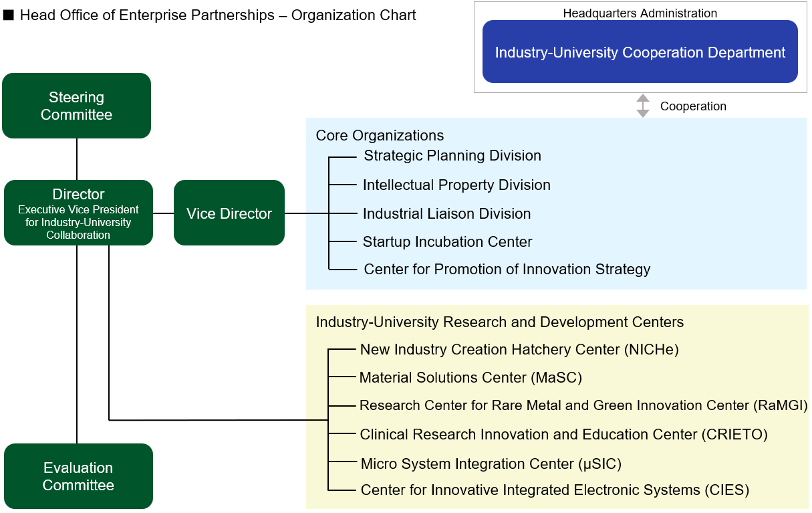This screenshot has width=812, height=513.
Task: Click the RaMGI research center entry
Action: click(583, 405)
